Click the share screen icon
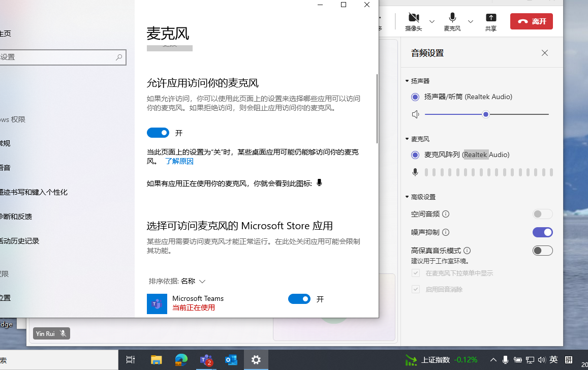 pyautogui.click(x=490, y=19)
